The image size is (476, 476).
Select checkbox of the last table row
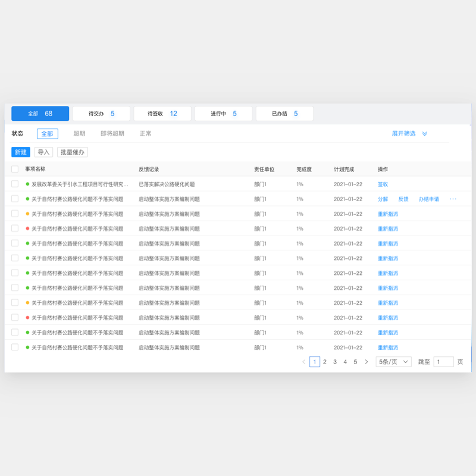tap(15, 347)
